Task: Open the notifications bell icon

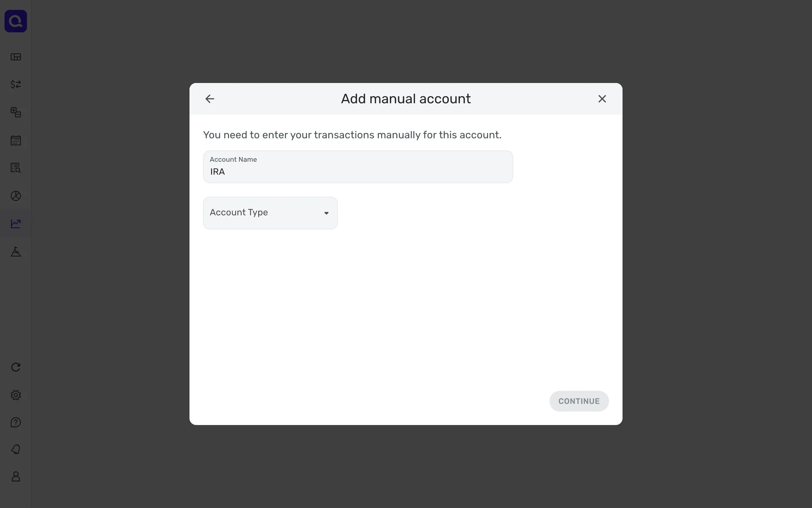Action: pos(16,449)
